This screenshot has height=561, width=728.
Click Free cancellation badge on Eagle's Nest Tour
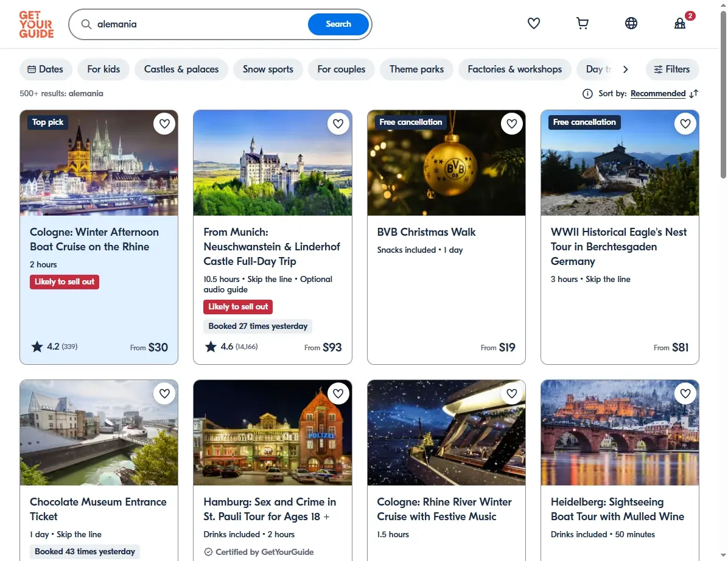pyautogui.click(x=584, y=122)
